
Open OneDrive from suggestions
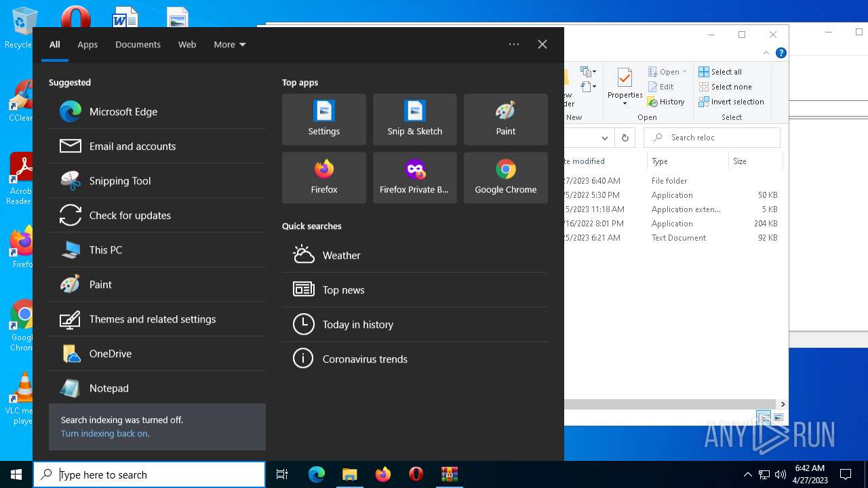click(x=157, y=354)
